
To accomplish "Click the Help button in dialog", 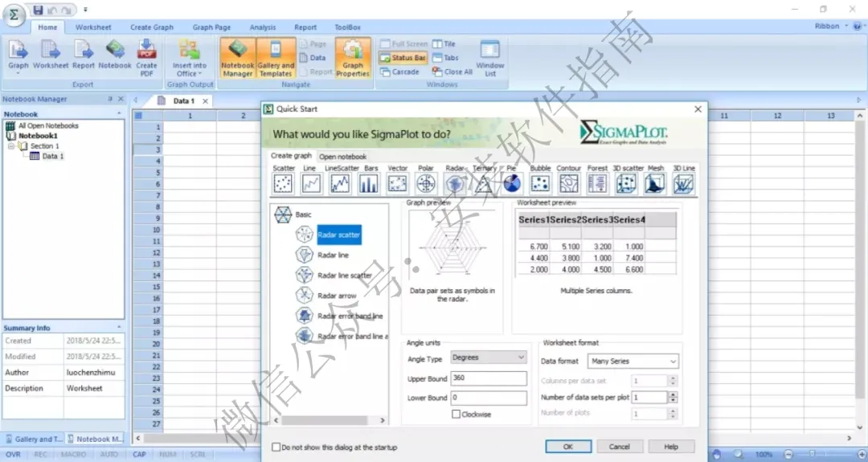I will pyautogui.click(x=671, y=447).
